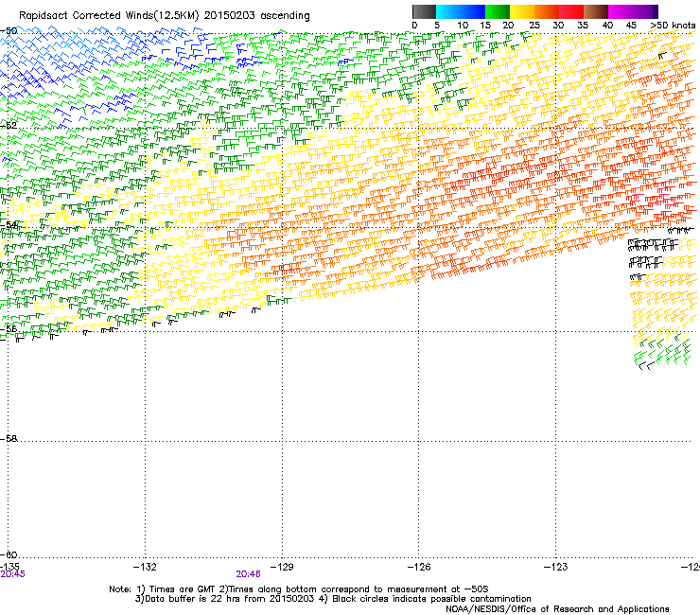Screen dimensions: 700x615
Task: Click the 'Data buffer is 22 hrs' note line
Action: click(225, 599)
